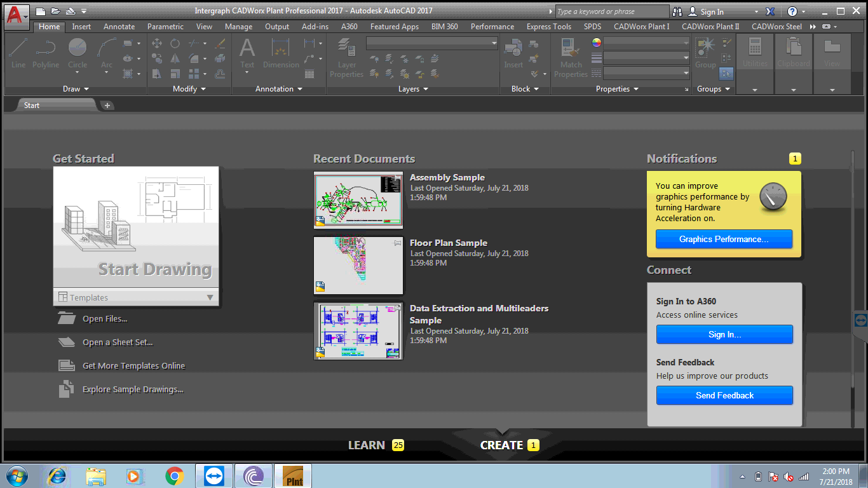Open TeamViewer from the taskbar
This screenshot has height=488, width=868.
click(x=214, y=476)
